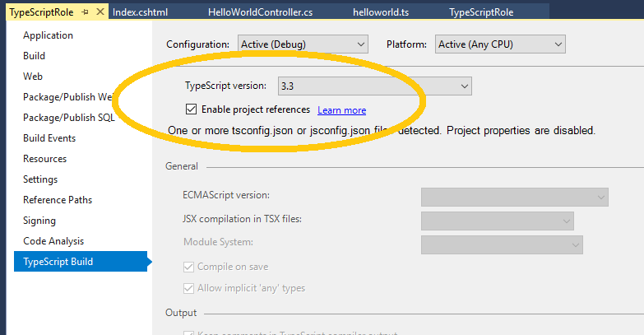Select the Package/Publish Web page

tap(67, 97)
